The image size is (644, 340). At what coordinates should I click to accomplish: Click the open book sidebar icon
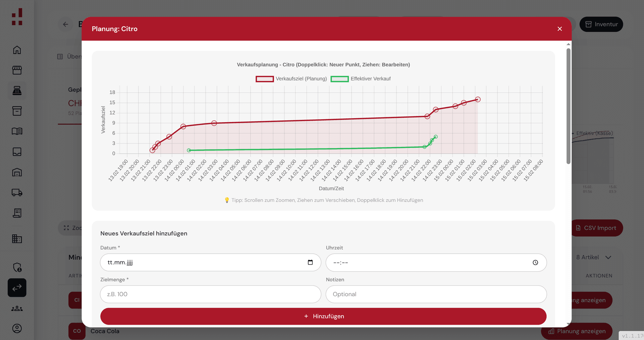pyautogui.click(x=17, y=131)
